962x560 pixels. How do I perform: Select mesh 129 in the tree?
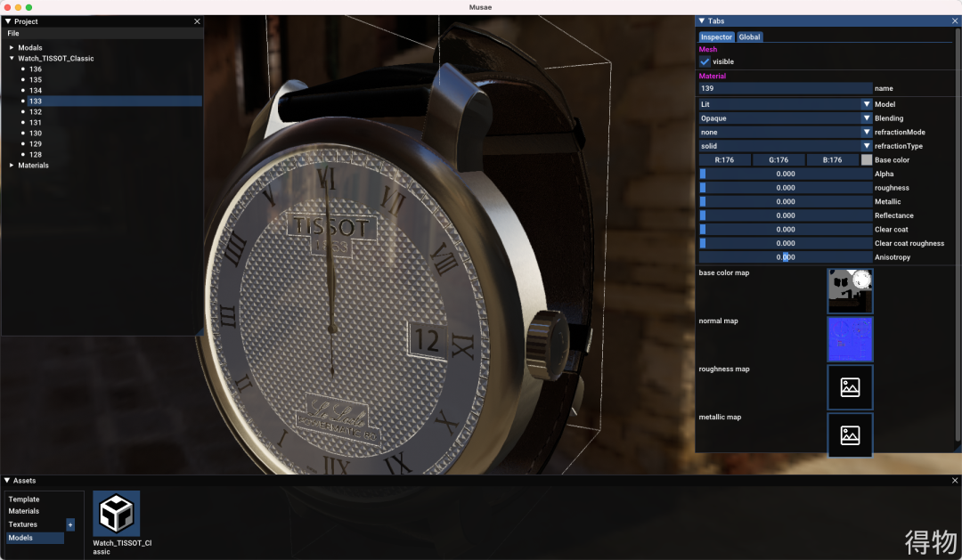click(36, 143)
